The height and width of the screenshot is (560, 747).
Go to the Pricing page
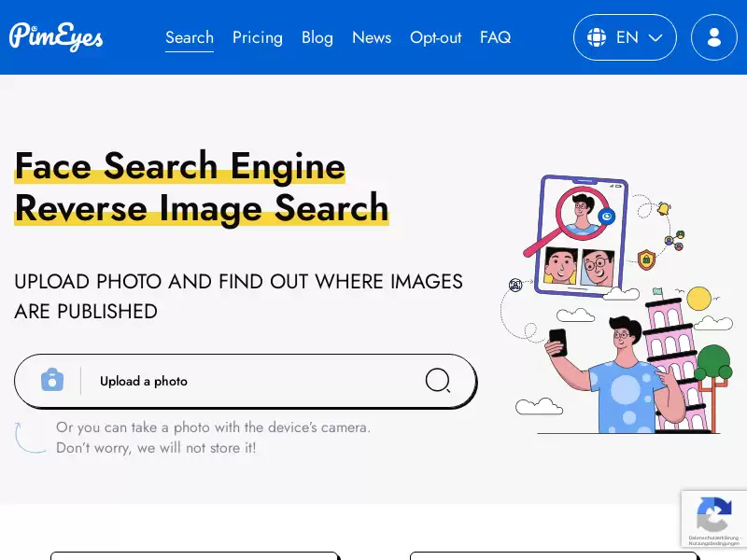[x=258, y=37]
